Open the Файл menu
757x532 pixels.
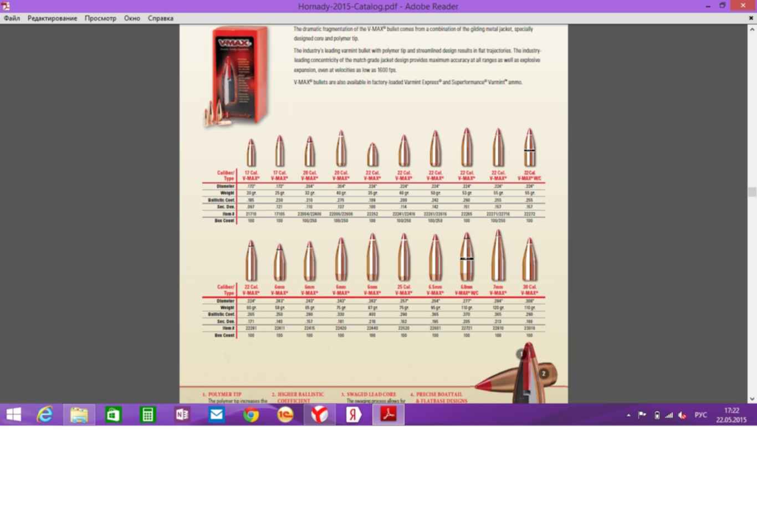(x=12, y=18)
